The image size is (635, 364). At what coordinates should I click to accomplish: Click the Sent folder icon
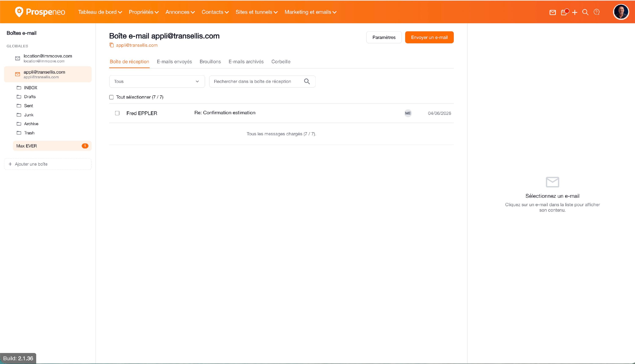[x=19, y=106]
